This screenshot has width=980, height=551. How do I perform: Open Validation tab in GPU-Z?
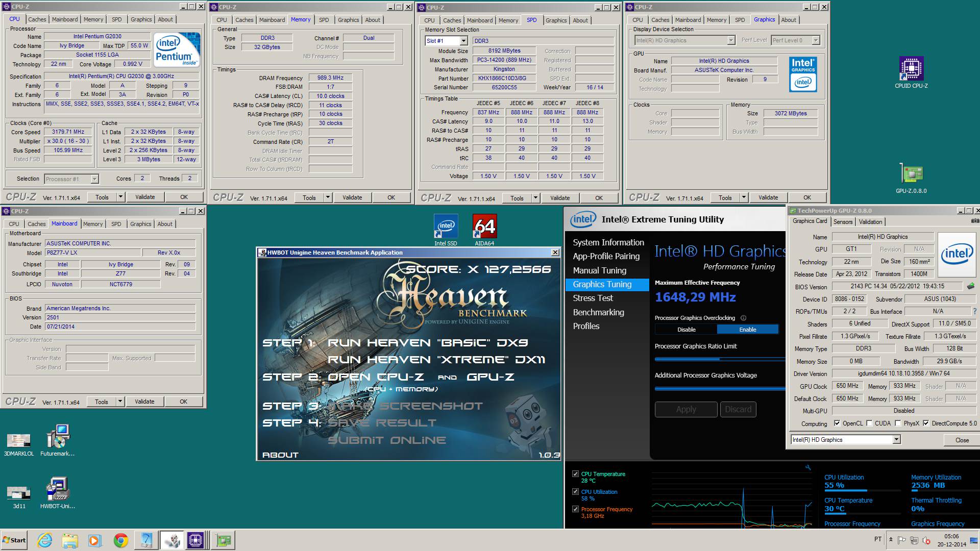coord(870,222)
